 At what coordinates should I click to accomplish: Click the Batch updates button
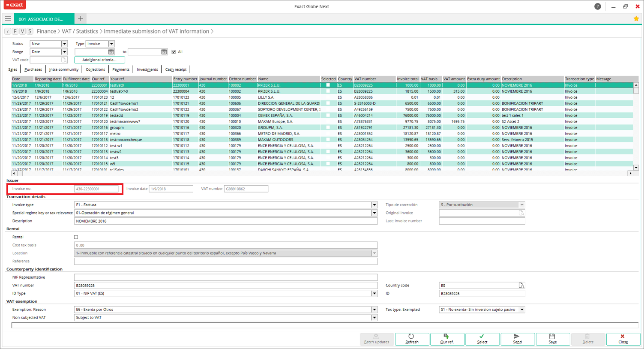[x=377, y=339]
